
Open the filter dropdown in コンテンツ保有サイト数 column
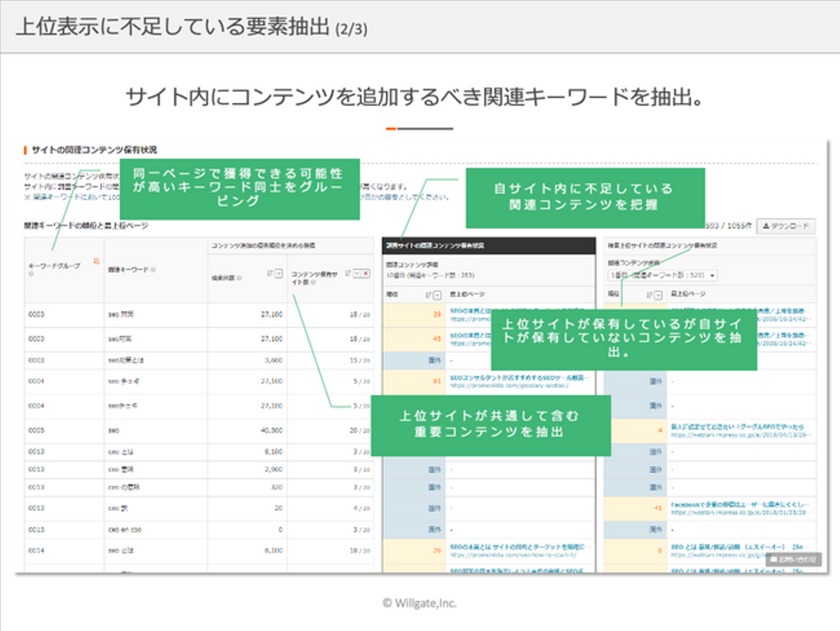[357, 273]
